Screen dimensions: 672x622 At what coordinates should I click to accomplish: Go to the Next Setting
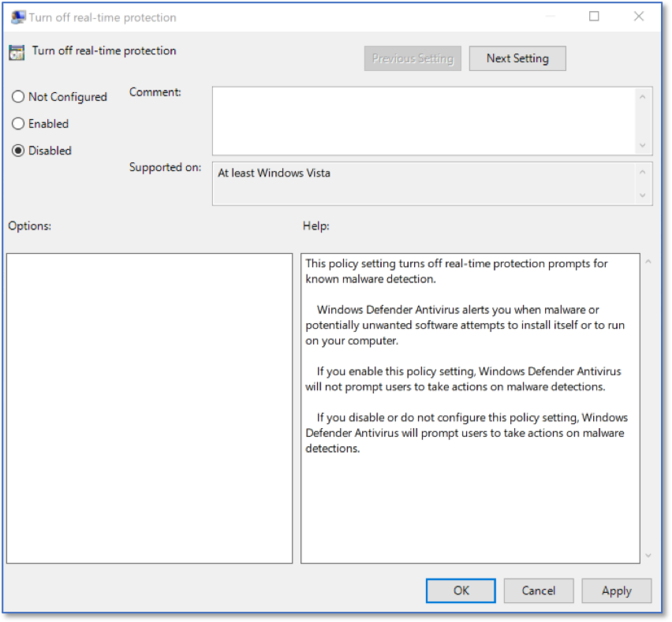point(517,58)
